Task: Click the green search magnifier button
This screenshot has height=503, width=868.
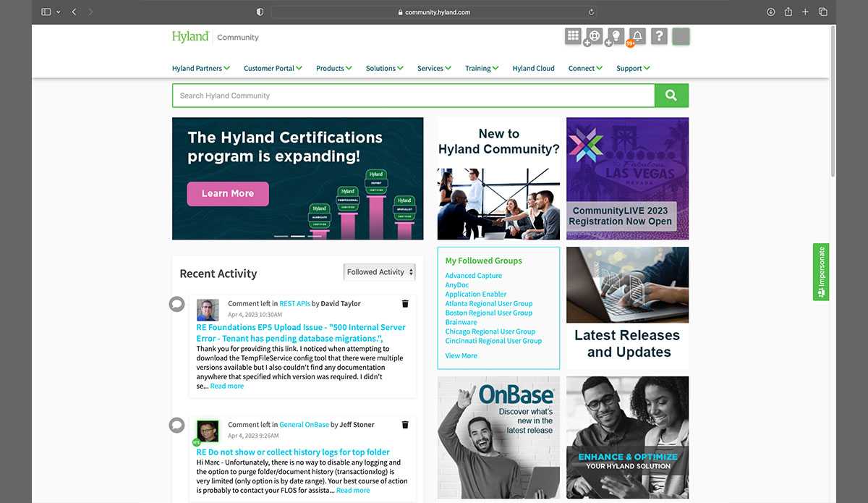Action: point(671,96)
